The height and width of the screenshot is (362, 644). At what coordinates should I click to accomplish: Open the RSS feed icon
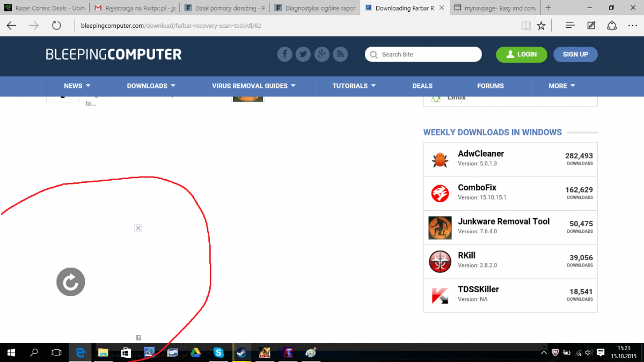(x=340, y=54)
